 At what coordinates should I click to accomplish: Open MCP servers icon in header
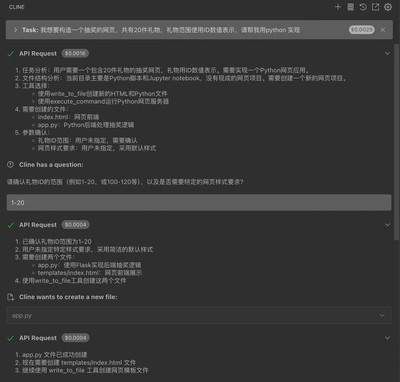(x=351, y=7)
